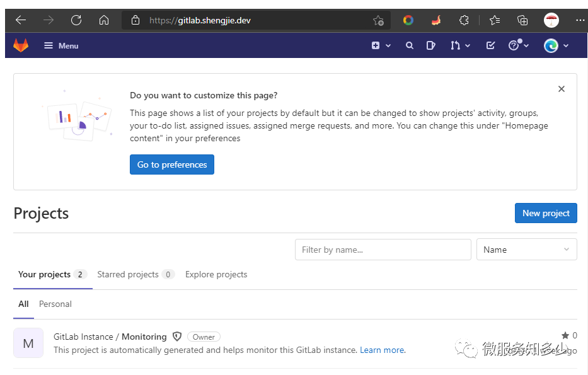The width and height of the screenshot is (588, 375).
Task: Click the GitLab fox logo
Action: pyautogui.click(x=21, y=45)
